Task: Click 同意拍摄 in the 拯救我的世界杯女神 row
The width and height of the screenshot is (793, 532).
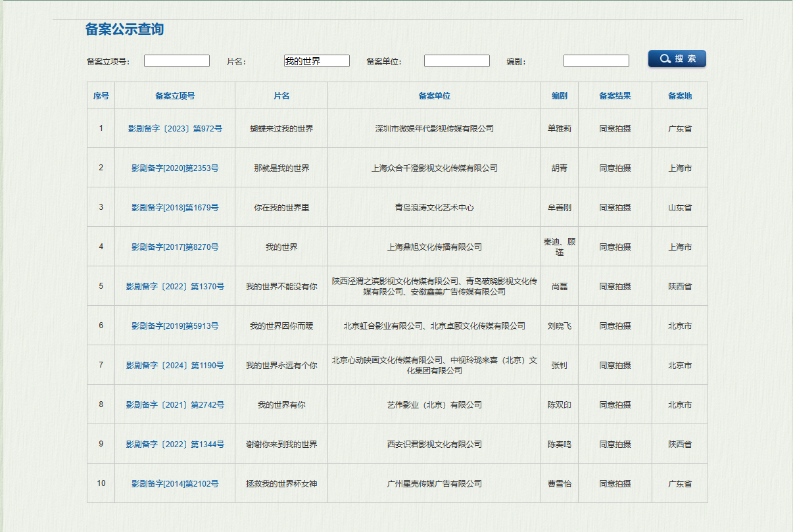Action: click(x=615, y=483)
